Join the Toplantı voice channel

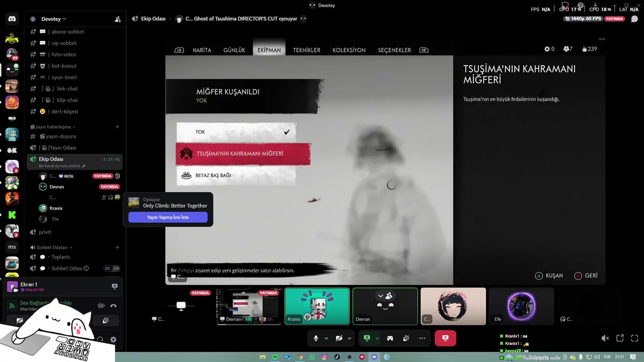75,257
